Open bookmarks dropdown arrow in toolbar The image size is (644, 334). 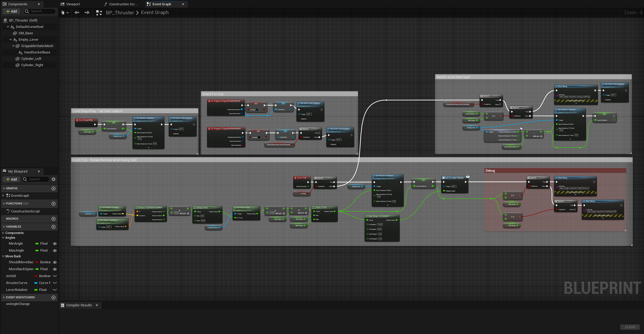point(68,13)
